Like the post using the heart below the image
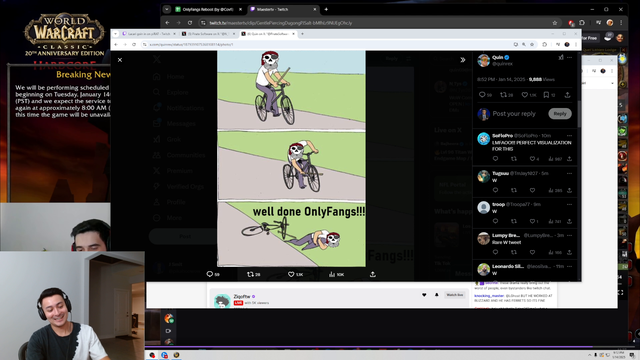This screenshot has height=360, width=640. point(291,274)
